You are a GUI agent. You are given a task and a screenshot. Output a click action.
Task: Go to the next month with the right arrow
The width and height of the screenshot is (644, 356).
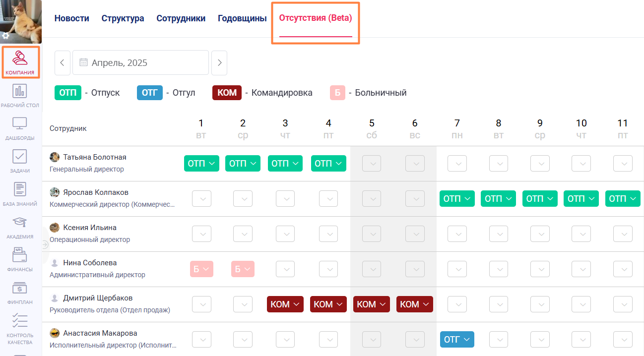(219, 62)
